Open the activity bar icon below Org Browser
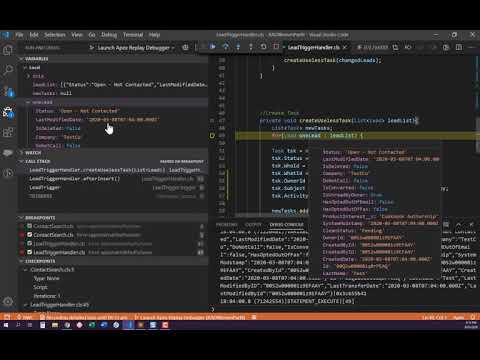The image size is (480, 360). pos(8,173)
